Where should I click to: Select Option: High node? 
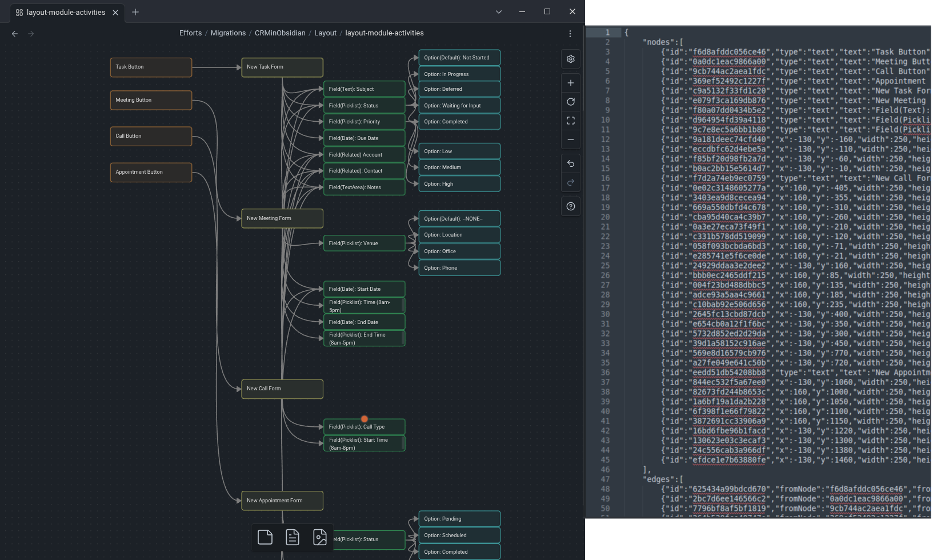point(459,184)
